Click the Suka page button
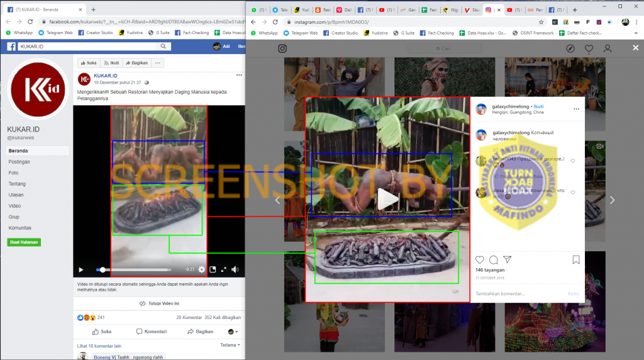Viewport: 644px width, 360px height. (89, 63)
